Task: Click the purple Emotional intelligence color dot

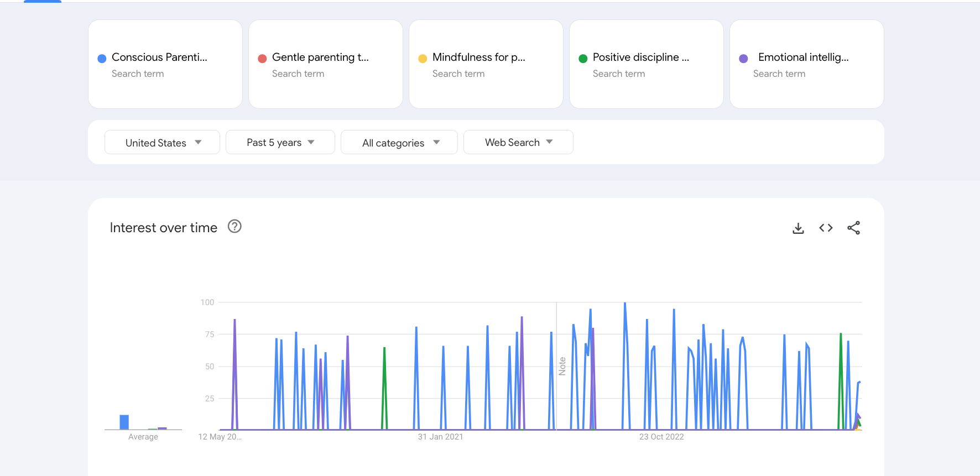Action: pyautogui.click(x=743, y=59)
